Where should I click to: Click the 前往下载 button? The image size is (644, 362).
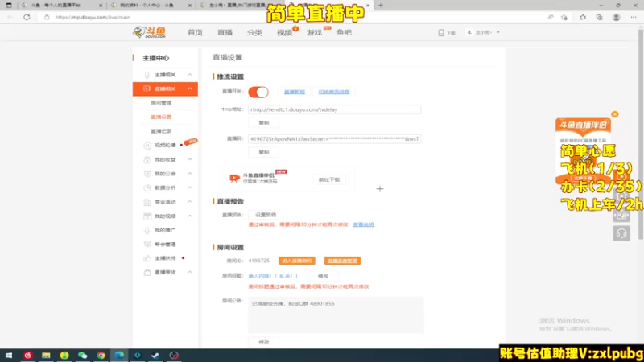coord(329,179)
